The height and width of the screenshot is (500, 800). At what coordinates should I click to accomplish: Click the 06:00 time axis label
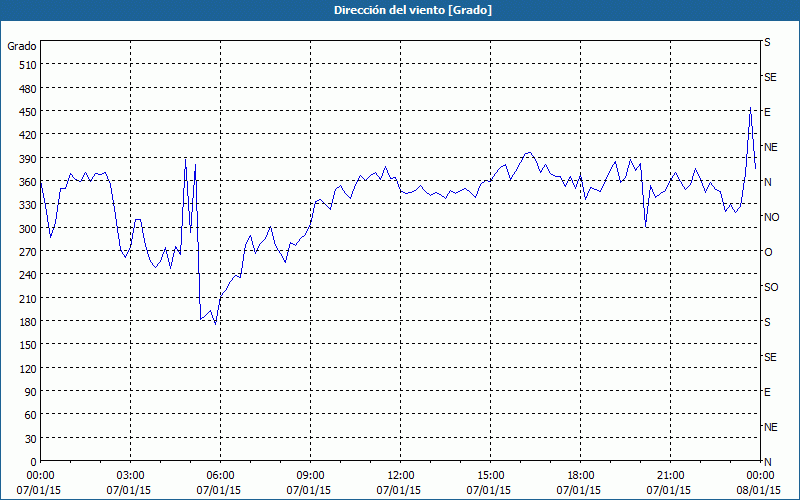219,476
